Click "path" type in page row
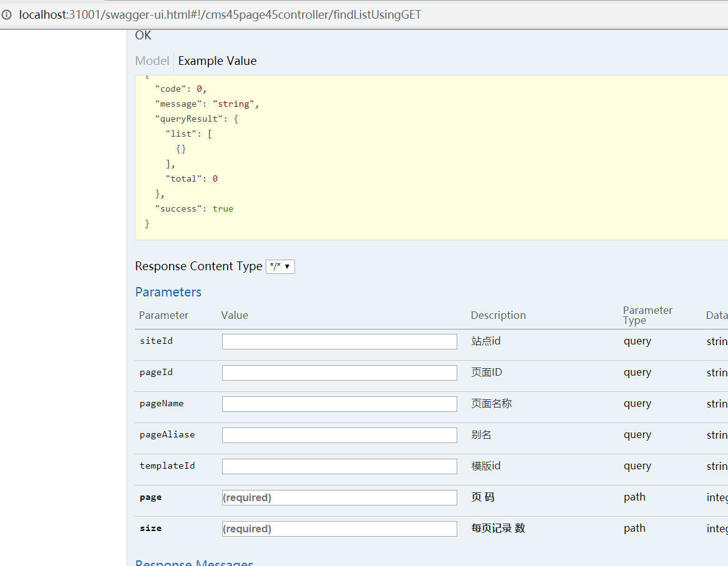 pos(634,497)
